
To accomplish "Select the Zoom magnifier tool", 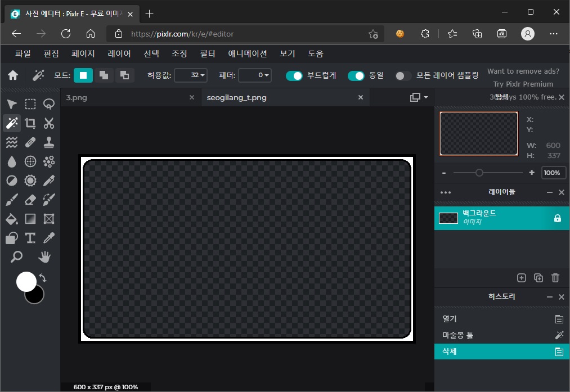I will (16, 257).
